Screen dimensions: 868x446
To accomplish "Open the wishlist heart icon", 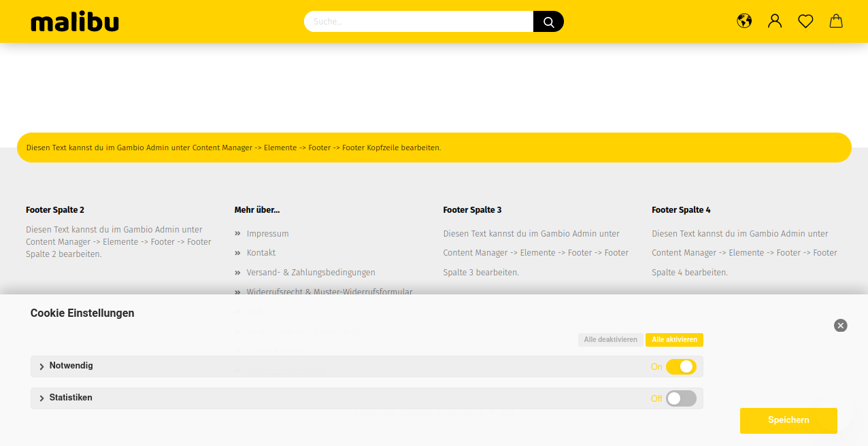I will tap(805, 22).
